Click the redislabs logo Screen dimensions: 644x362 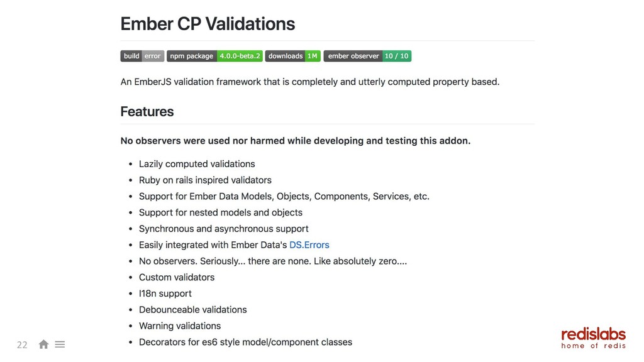594,338
